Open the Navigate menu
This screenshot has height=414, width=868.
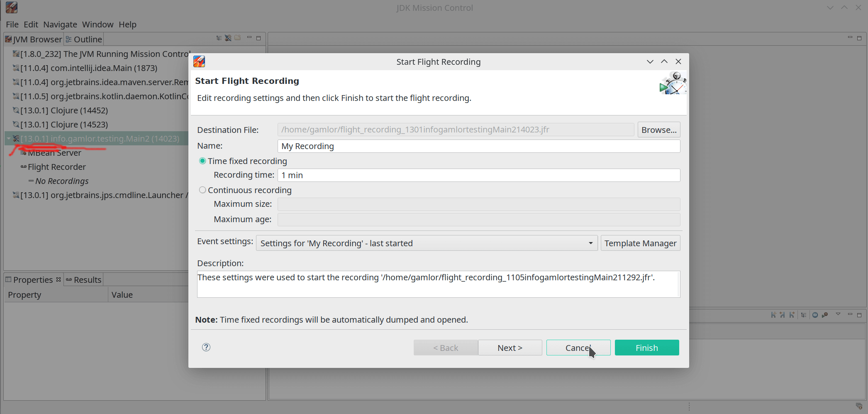coord(60,24)
